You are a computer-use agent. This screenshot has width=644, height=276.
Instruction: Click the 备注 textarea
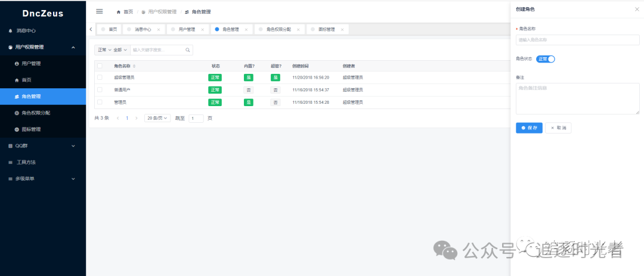[577, 98]
